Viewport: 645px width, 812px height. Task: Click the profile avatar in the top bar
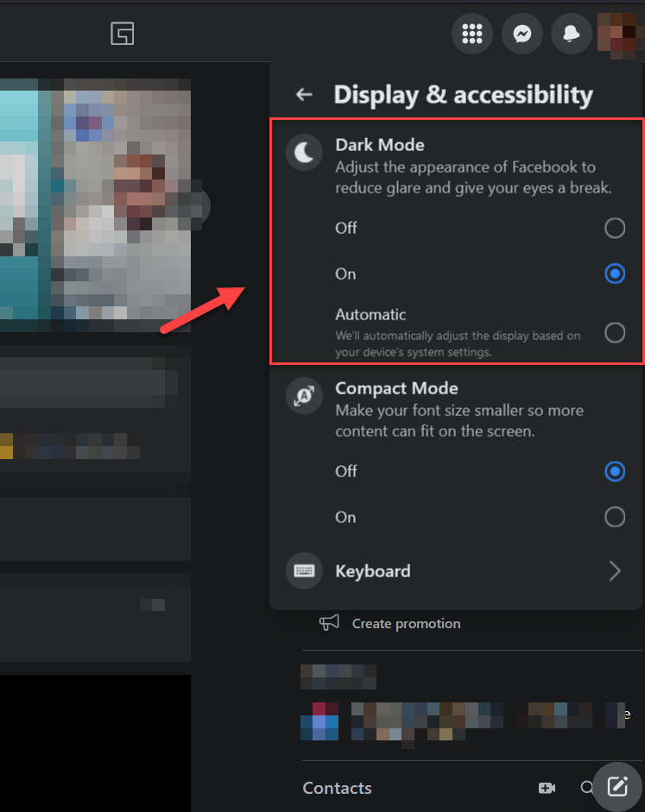(x=620, y=35)
